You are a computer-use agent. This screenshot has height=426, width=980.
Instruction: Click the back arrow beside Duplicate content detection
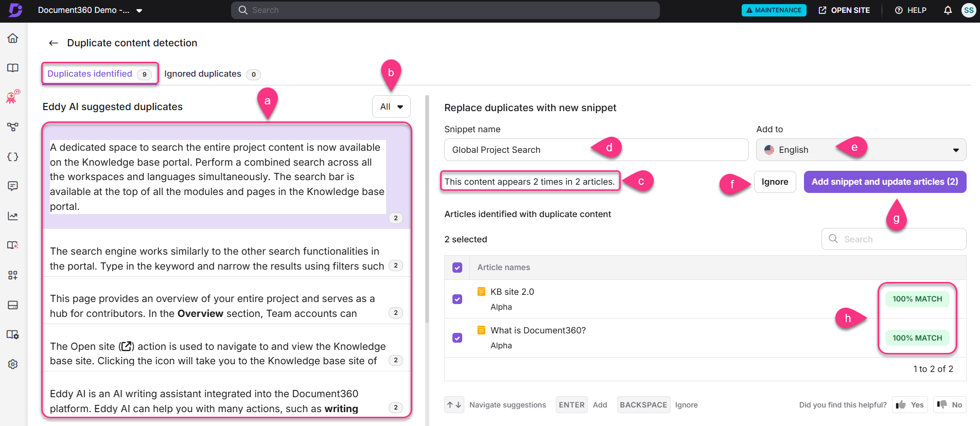(x=53, y=43)
